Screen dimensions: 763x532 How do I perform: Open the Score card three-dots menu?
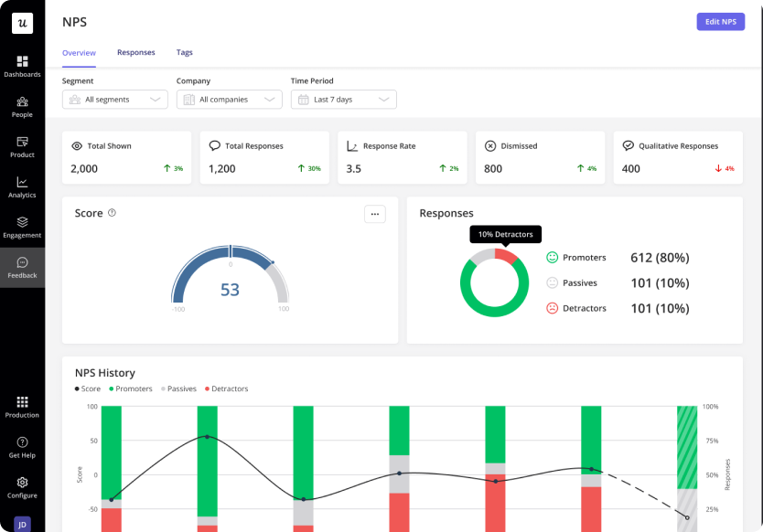click(x=375, y=214)
